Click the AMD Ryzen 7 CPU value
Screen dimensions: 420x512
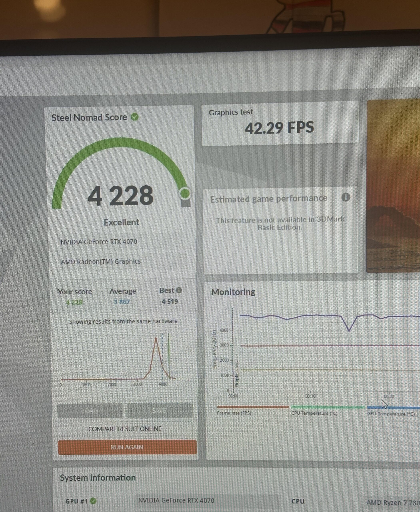click(393, 502)
